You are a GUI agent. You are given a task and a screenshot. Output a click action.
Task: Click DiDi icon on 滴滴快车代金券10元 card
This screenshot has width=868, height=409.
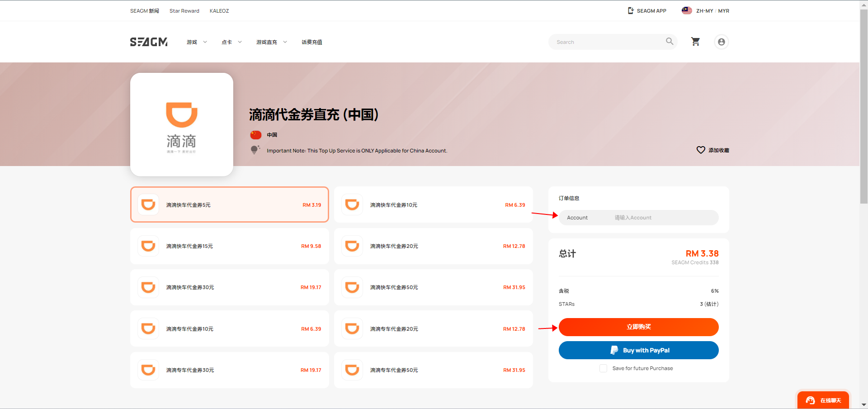[352, 204]
